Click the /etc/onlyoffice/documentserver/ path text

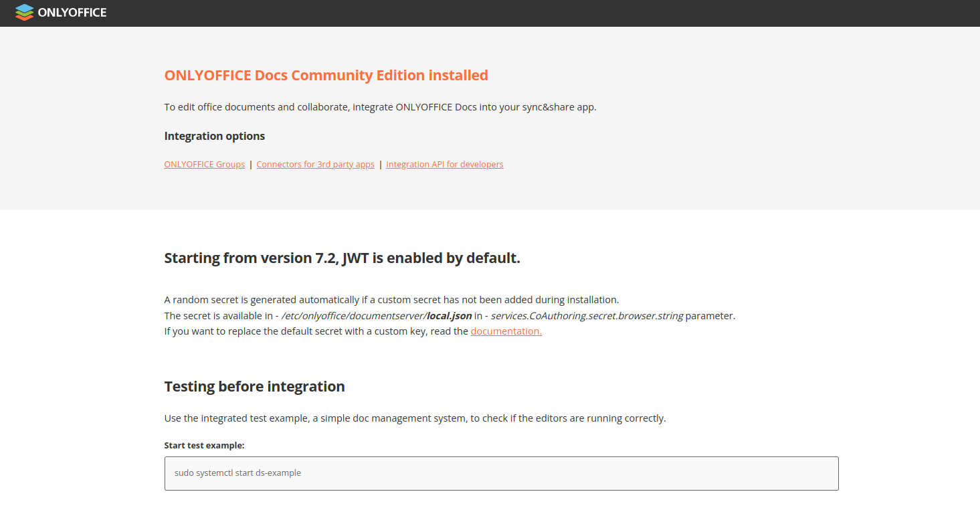[354, 315]
